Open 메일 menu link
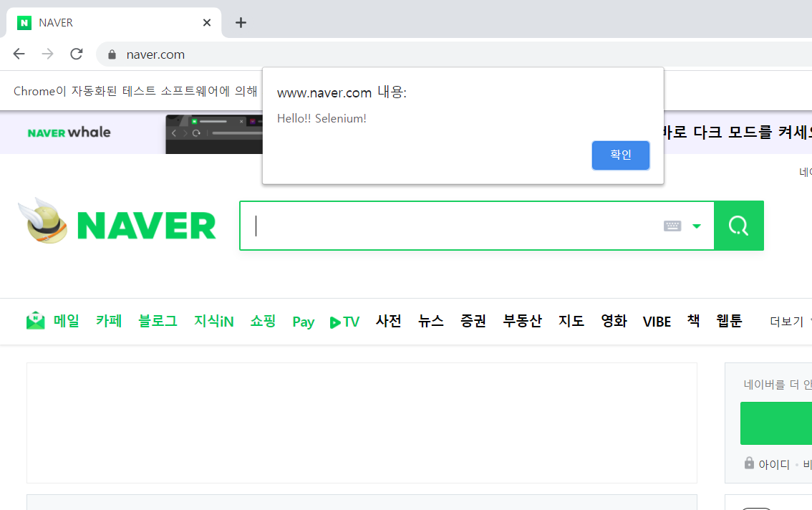Image resolution: width=812 pixels, height=510 pixels. point(67,321)
